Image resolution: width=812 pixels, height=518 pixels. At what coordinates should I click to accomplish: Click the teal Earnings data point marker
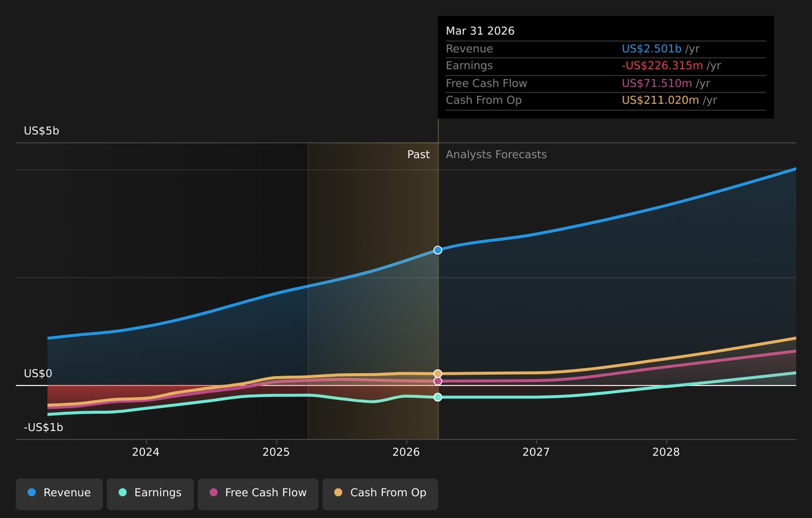pyautogui.click(x=438, y=397)
